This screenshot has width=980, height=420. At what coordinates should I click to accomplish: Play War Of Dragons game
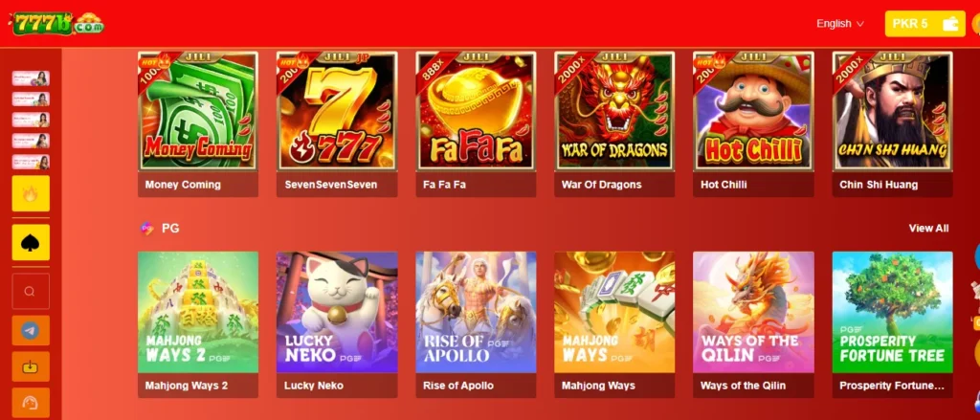[614, 123]
